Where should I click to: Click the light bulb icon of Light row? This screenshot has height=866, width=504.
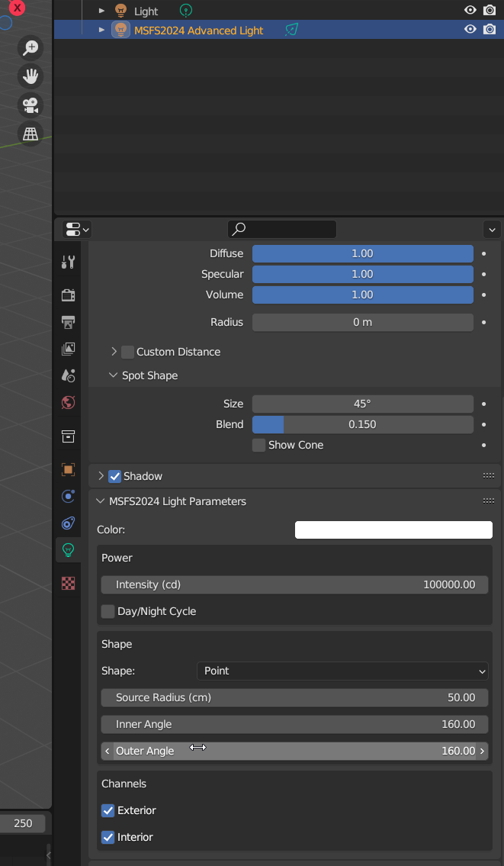click(x=120, y=11)
